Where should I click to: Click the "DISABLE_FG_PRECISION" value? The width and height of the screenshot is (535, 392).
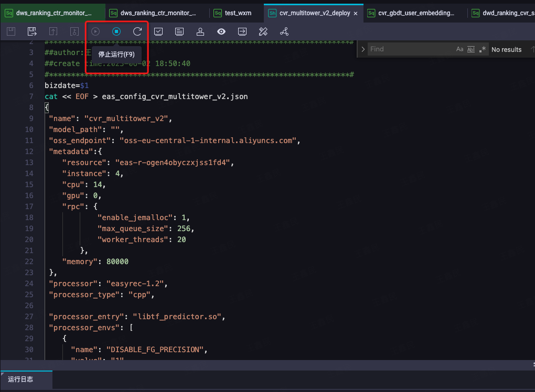[155, 350]
